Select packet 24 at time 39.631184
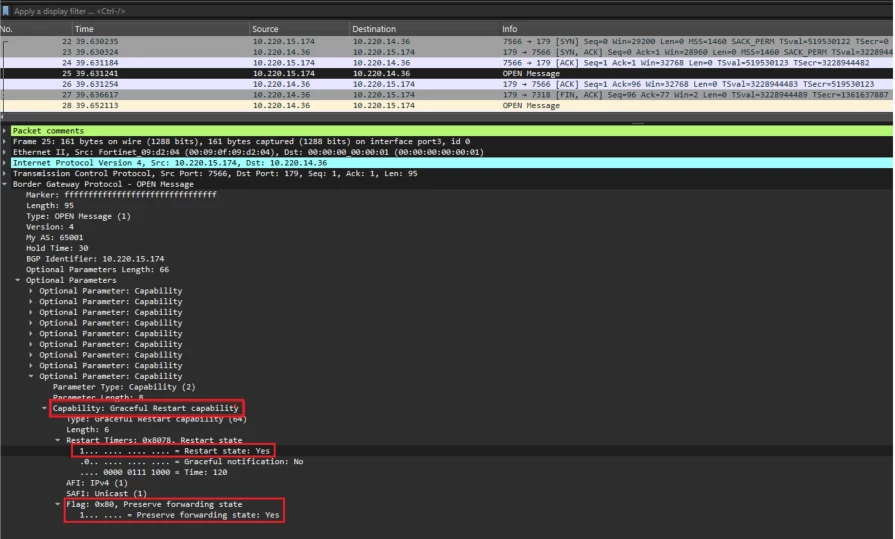This screenshot has width=895, height=539. click(446, 63)
